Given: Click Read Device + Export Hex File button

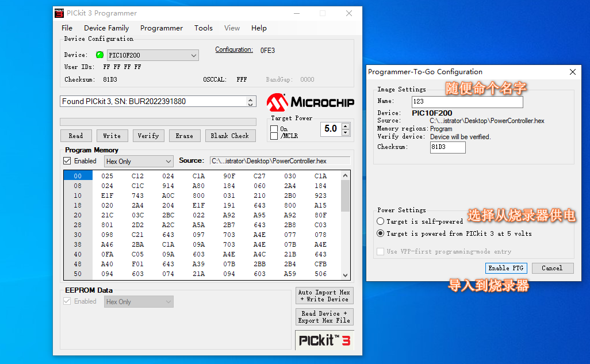Looking at the screenshot, I should pyautogui.click(x=324, y=317).
